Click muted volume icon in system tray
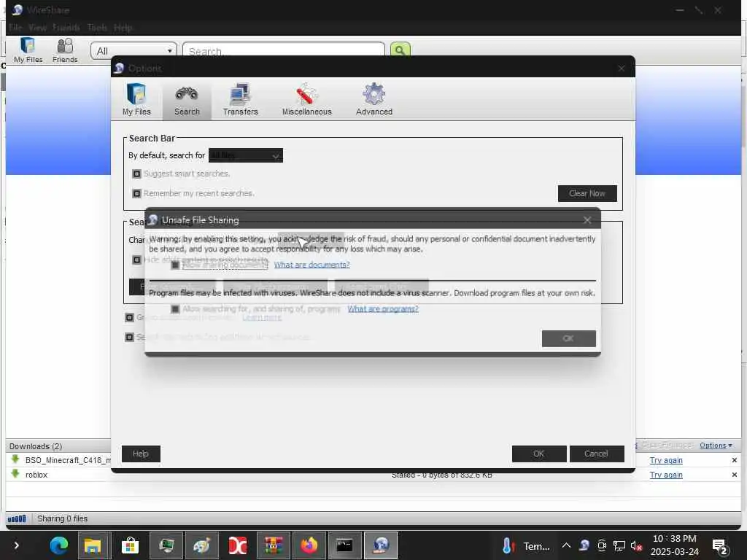 pos(636,545)
